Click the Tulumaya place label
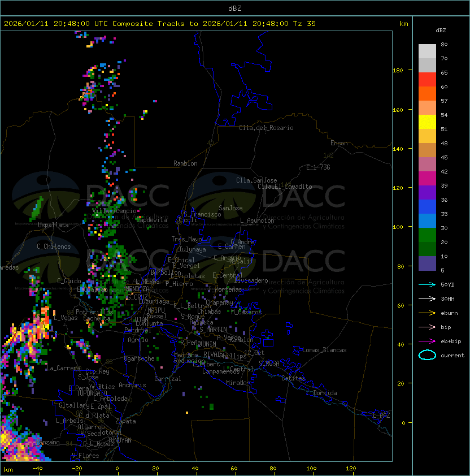470x476 pixels. point(193,249)
